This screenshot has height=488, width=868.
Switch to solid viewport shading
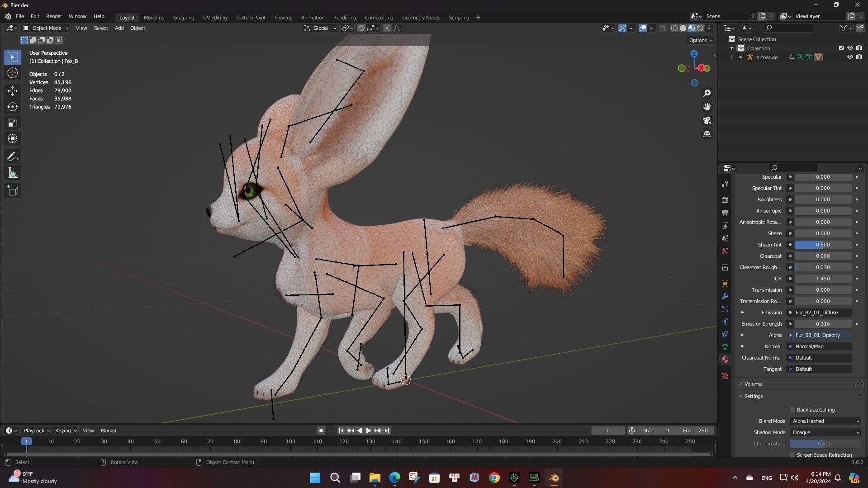click(x=683, y=28)
